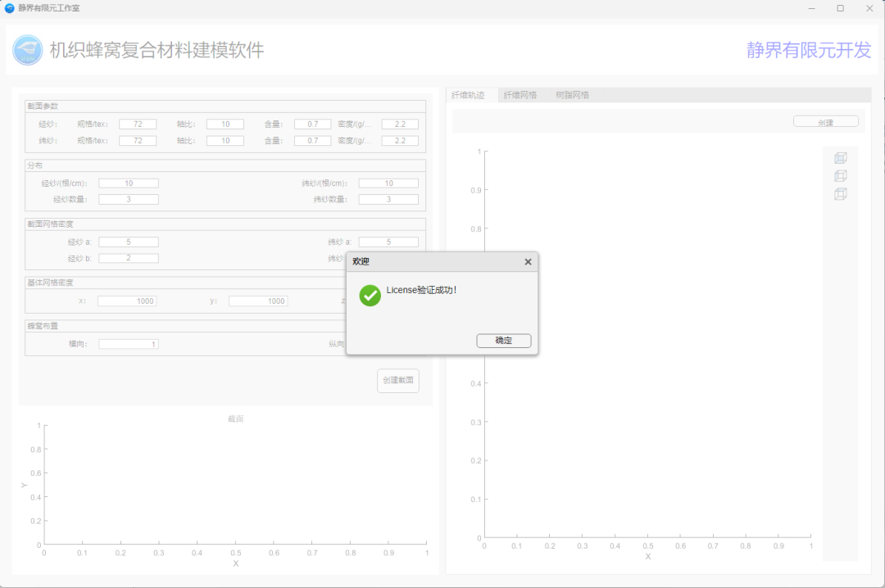Viewport: 885px width, 588px height.
Task: Click the 创建截面 button
Action: [398, 380]
